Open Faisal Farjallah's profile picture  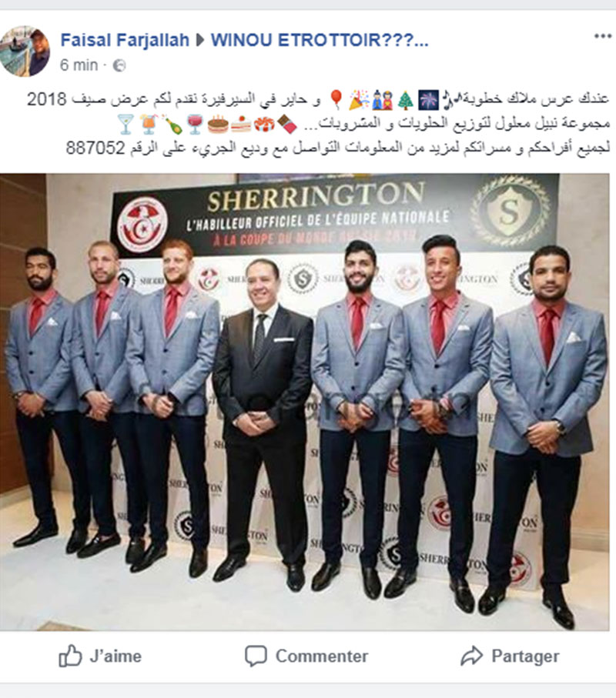(x=25, y=51)
